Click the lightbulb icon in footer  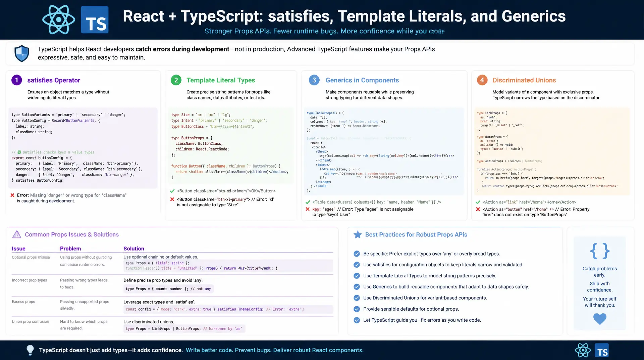click(x=30, y=350)
